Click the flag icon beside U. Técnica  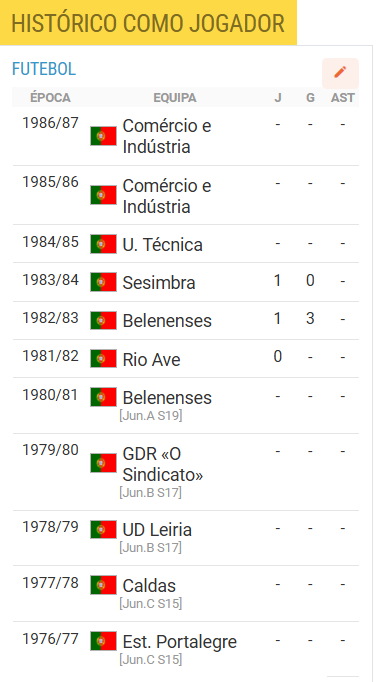point(104,244)
